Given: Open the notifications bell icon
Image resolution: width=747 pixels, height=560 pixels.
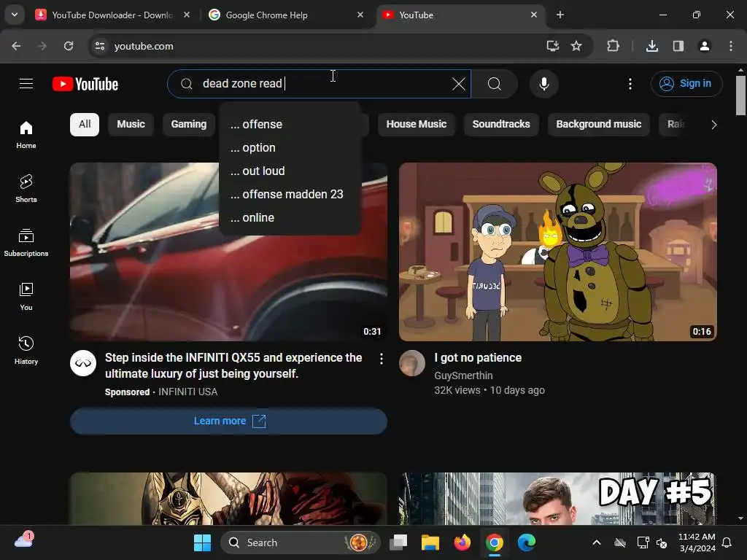Looking at the screenshot, I should [x=727, y=542].
